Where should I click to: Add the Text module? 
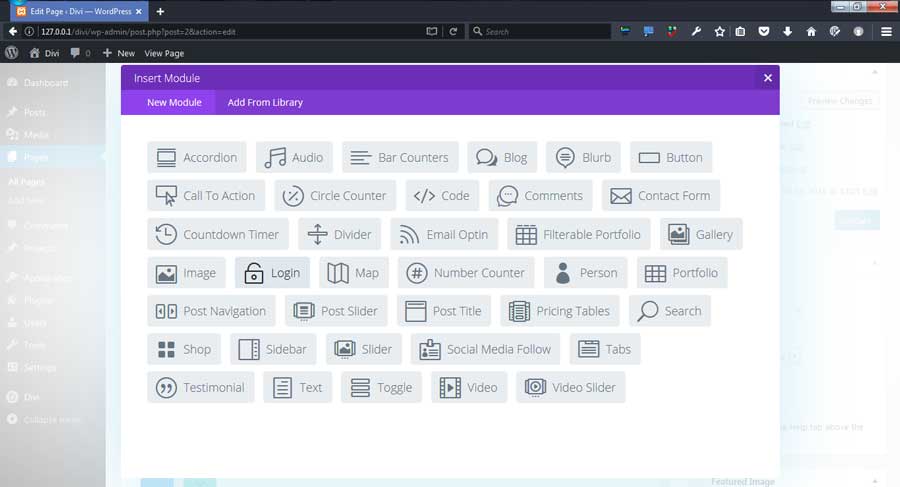297,388
